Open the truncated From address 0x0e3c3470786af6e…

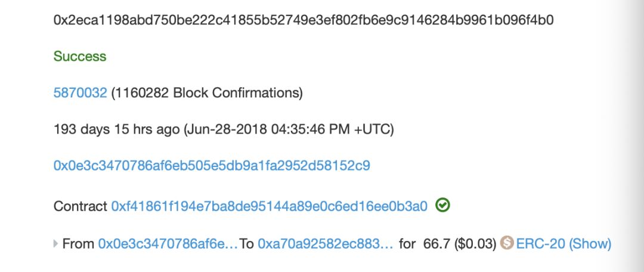click(168, 244)
